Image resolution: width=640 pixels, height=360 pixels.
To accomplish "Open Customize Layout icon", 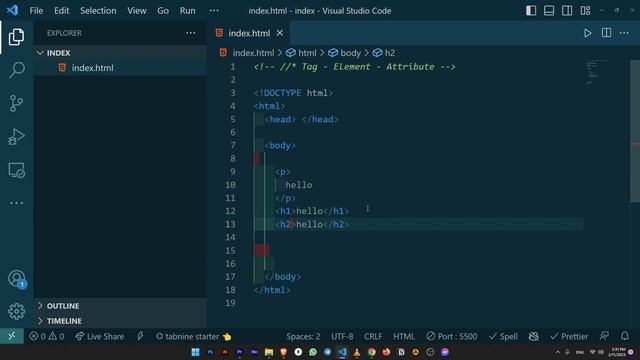I will coord(585,11).
